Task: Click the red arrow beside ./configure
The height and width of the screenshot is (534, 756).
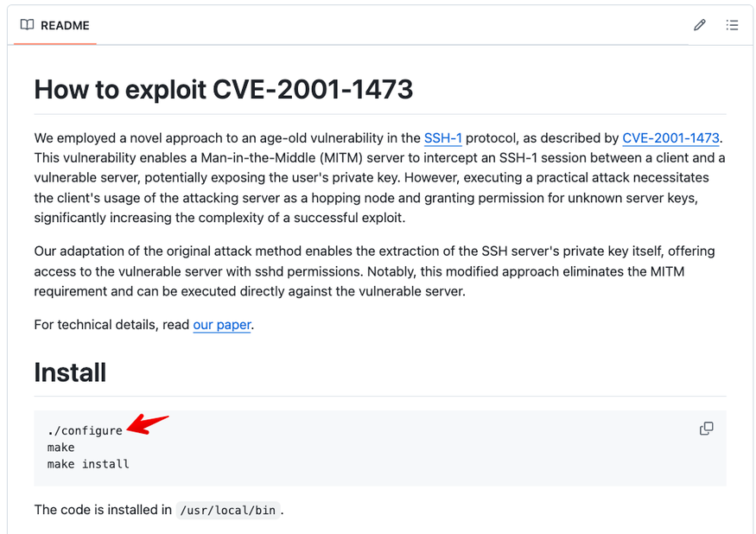Action: pos(149,424)
